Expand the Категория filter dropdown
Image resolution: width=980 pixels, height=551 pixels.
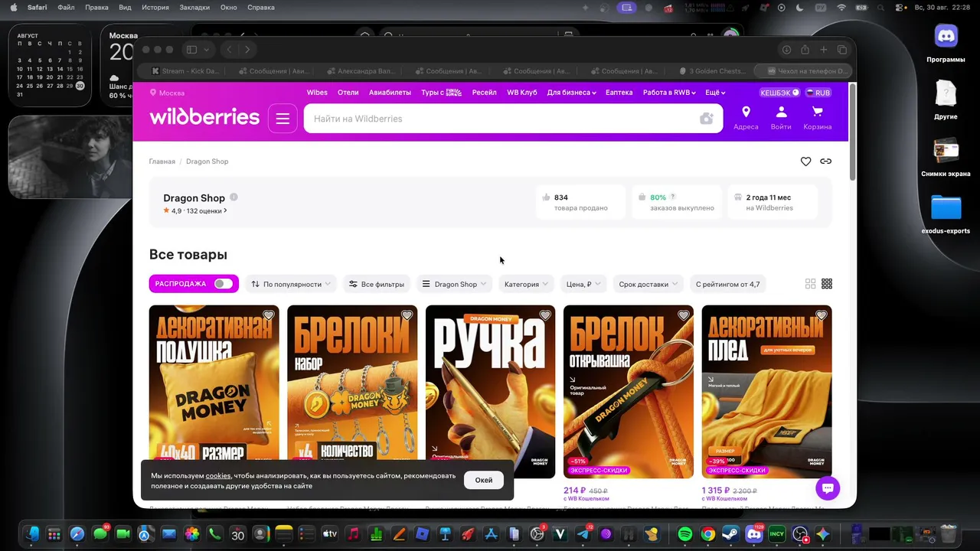coord(527,284)
